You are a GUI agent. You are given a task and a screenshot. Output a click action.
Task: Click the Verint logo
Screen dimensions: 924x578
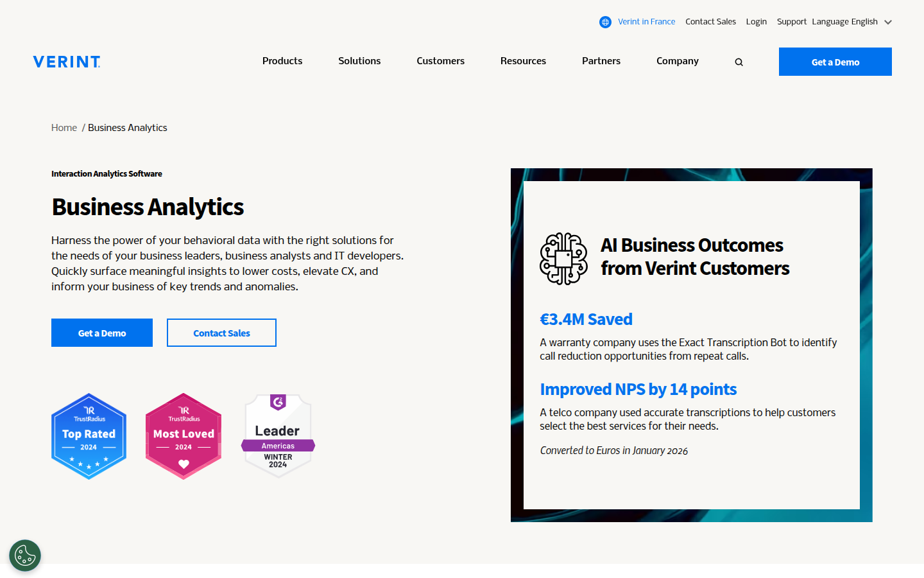(x=67, y=62)
